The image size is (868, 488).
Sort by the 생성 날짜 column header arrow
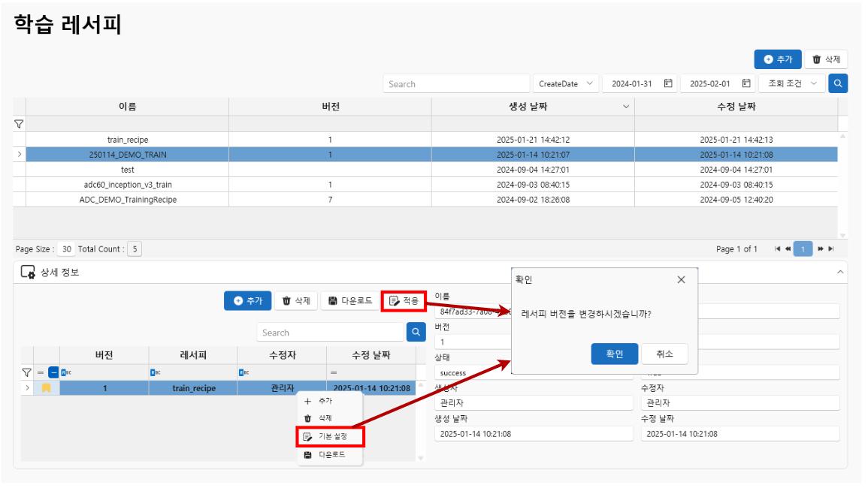(626, 107)
